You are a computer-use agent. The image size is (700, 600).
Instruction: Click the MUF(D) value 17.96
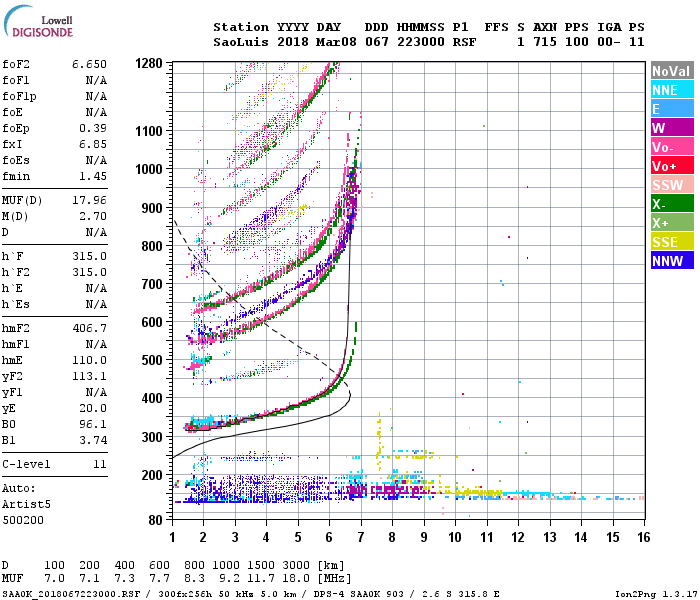(89, 200)
